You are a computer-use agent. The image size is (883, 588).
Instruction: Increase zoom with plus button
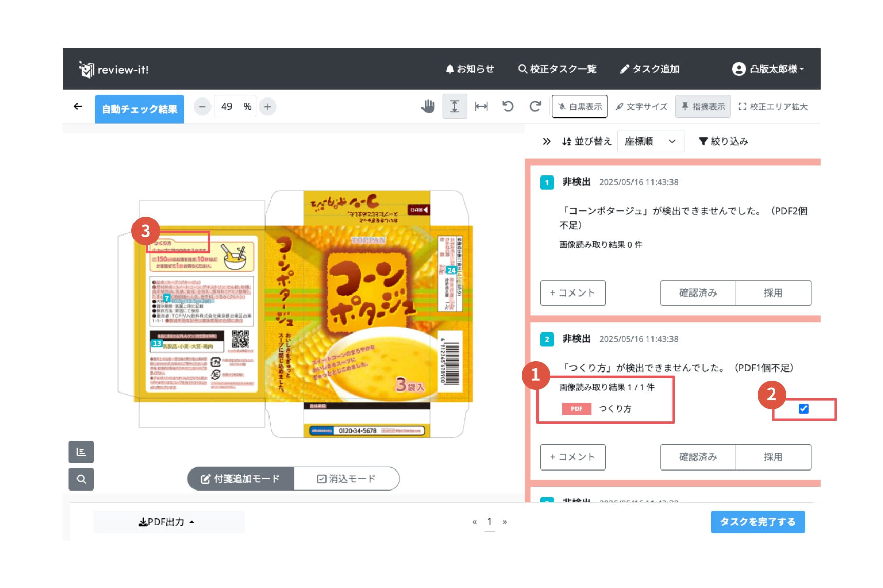point(267,107)
